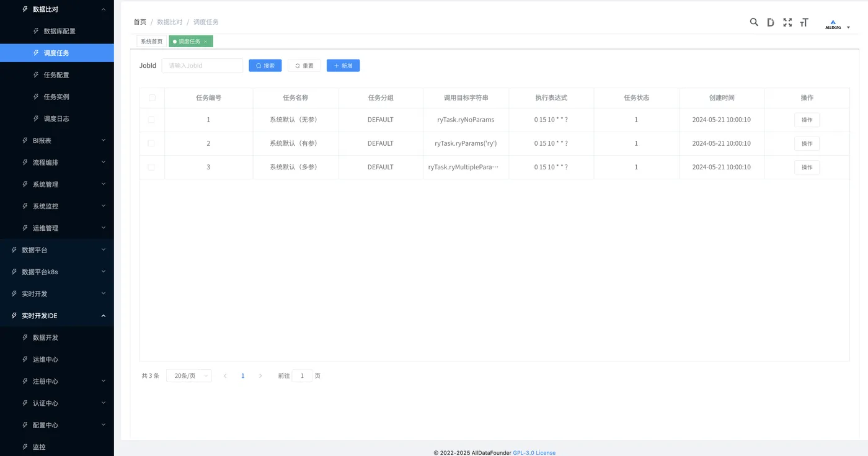Go to next page arrow in pagination
This screenshot has width=868, height=456.
pos(260,376)
